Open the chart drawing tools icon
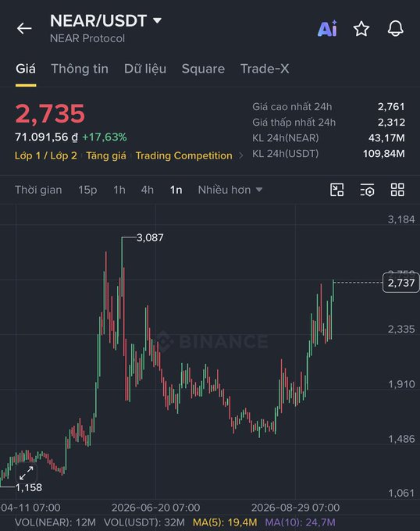Screen dimensions: 420x531 336,190
